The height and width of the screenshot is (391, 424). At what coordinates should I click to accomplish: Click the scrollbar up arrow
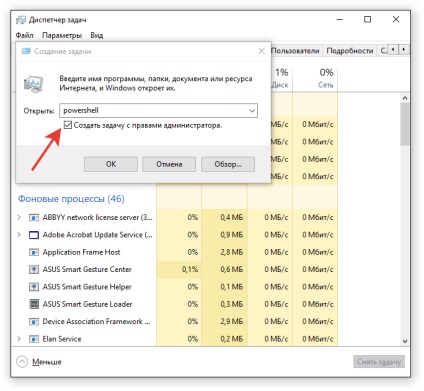tap(405, 98)
